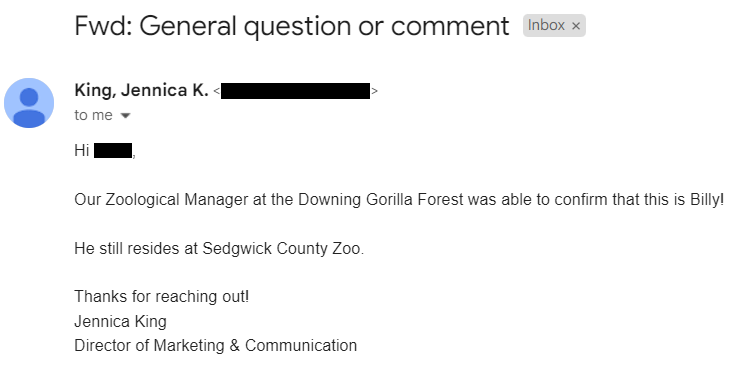742x367 pixels.
Task: Click the "Jennica King" signature line
Action: [x=120, y=322]
